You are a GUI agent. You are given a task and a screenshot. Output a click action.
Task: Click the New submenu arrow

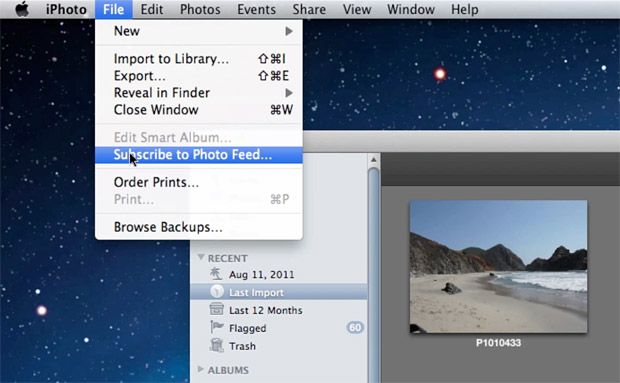(289, 31)
